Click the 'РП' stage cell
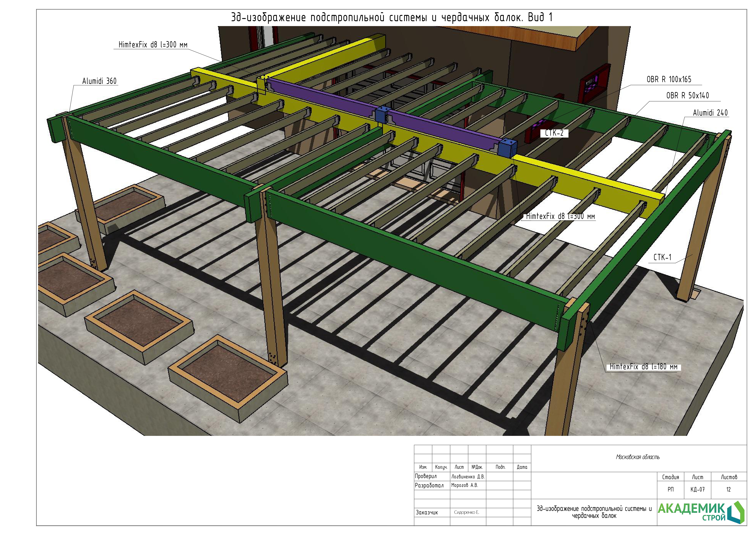Screen dimensions: 756x535 [670, 490]
